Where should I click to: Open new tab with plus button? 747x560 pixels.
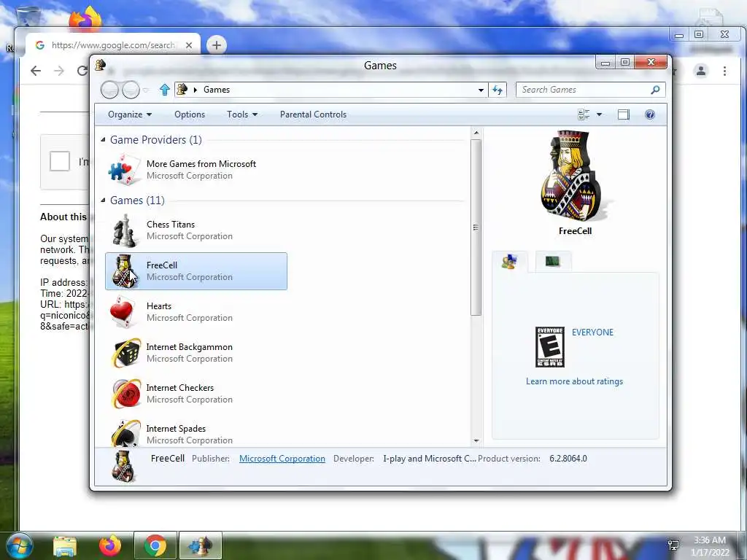tap(216, 45)
